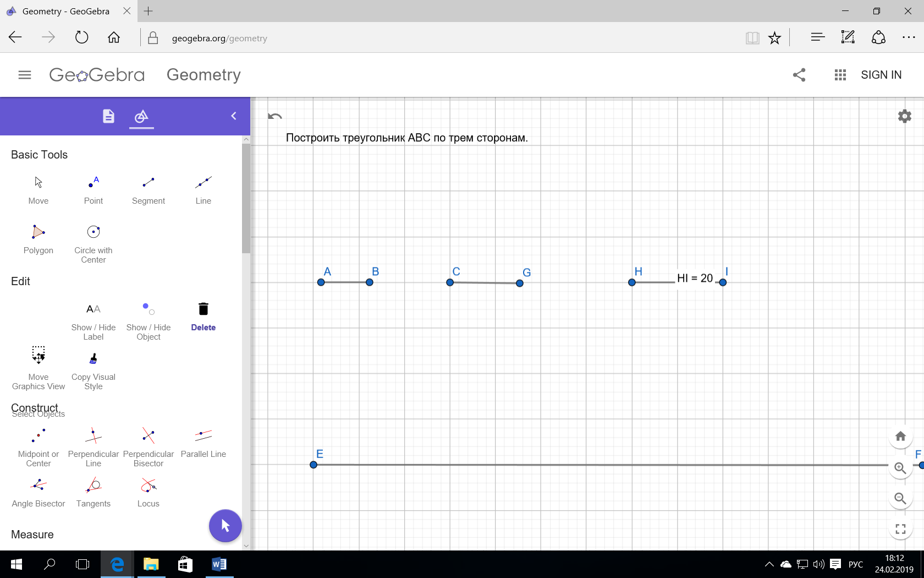
Task: Open graphics view settings gear
Action: pyautogui.click(x=905, y=116)
